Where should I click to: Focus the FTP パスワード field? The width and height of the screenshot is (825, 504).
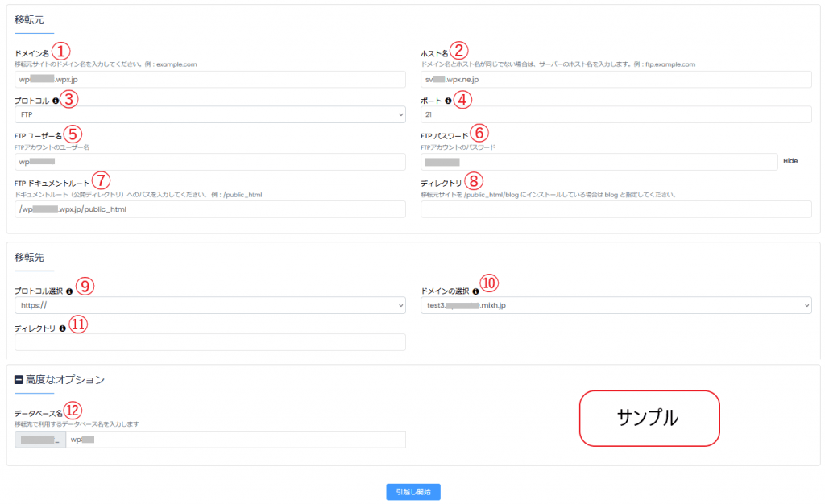(x=598, y=162)
